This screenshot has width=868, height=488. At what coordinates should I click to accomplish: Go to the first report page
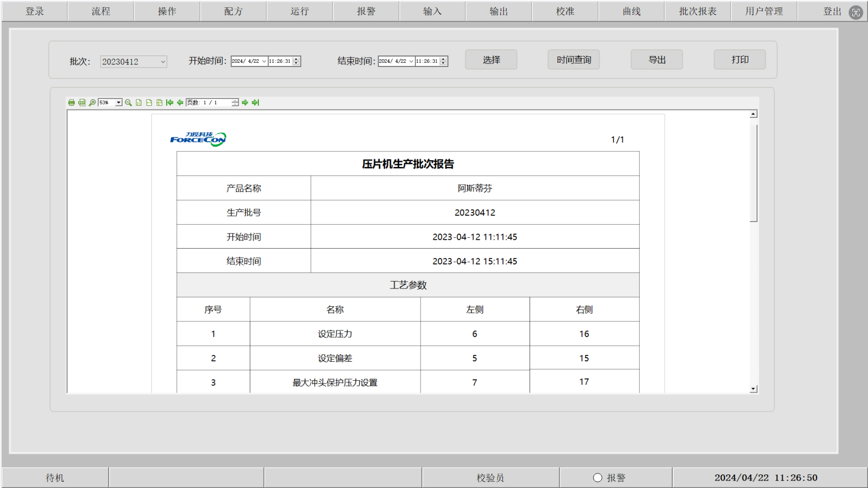pos(170,103)
